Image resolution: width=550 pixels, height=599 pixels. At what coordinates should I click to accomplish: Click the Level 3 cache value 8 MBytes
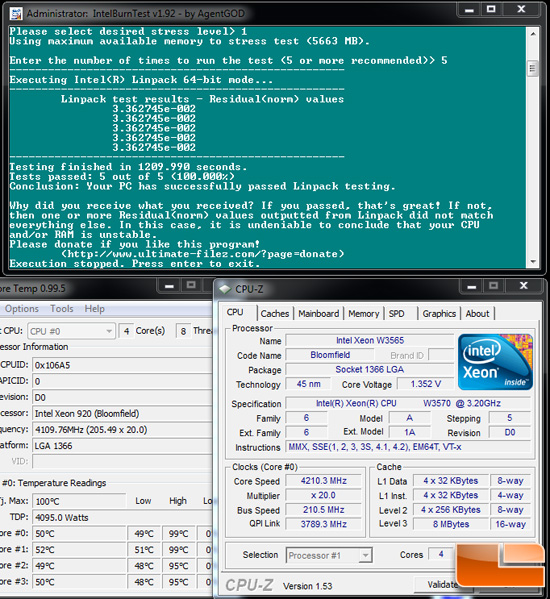point(451,524)
